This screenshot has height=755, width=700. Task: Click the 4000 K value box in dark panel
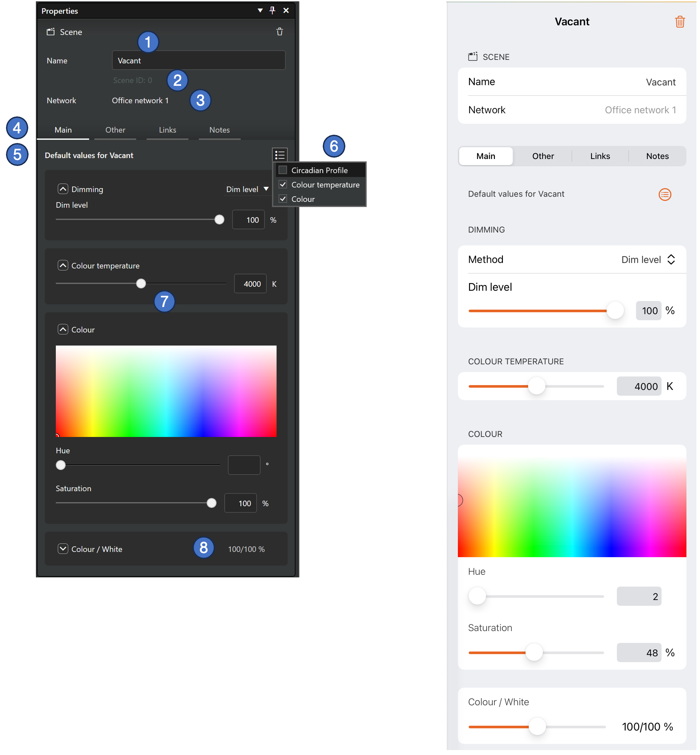[x=250, y=284]
